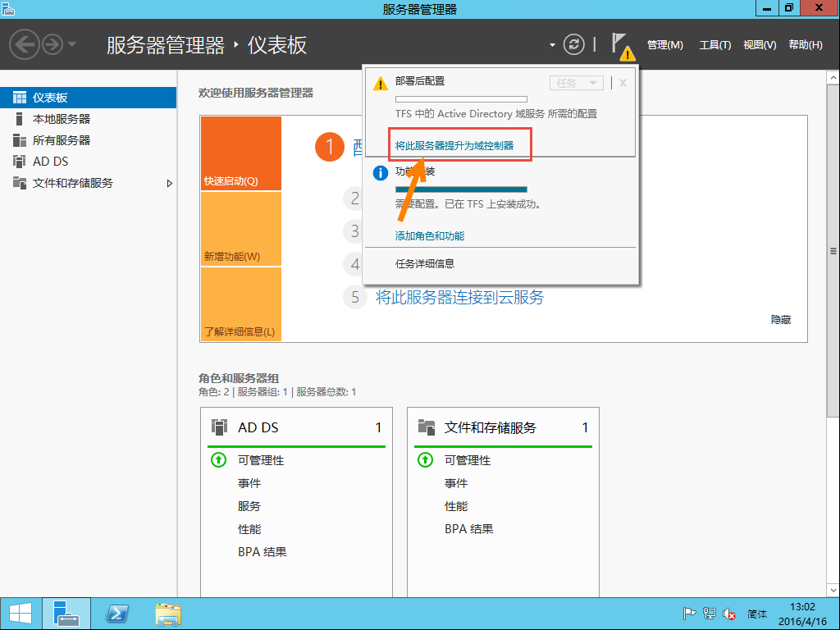Screen dimensions: 840x630
Task: Click the 仪表板 sidebar grid icon
Action: pos(20,98)
